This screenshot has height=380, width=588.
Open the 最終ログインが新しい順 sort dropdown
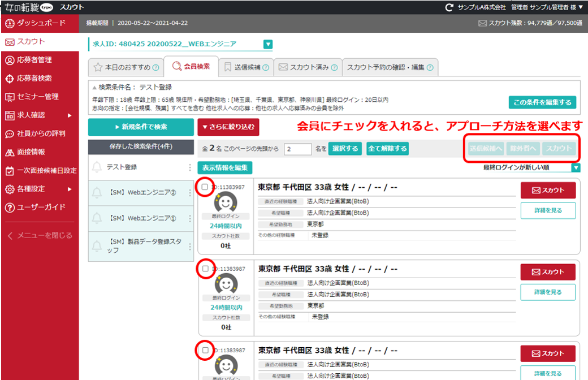[x=576, y=167]
